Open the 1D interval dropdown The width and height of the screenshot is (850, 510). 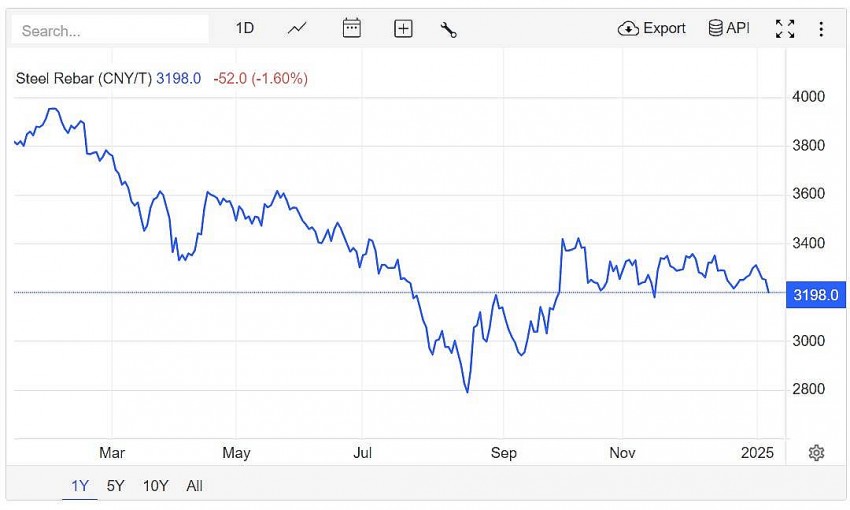click(245, 29)
